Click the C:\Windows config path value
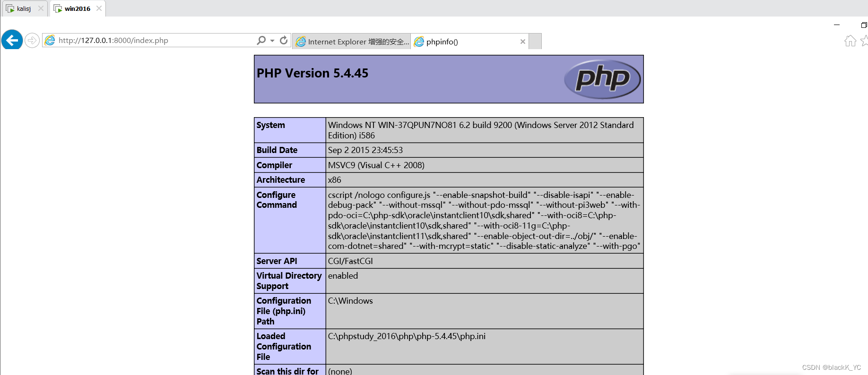The height and width of the screenshot is (375, 868). 350,301
